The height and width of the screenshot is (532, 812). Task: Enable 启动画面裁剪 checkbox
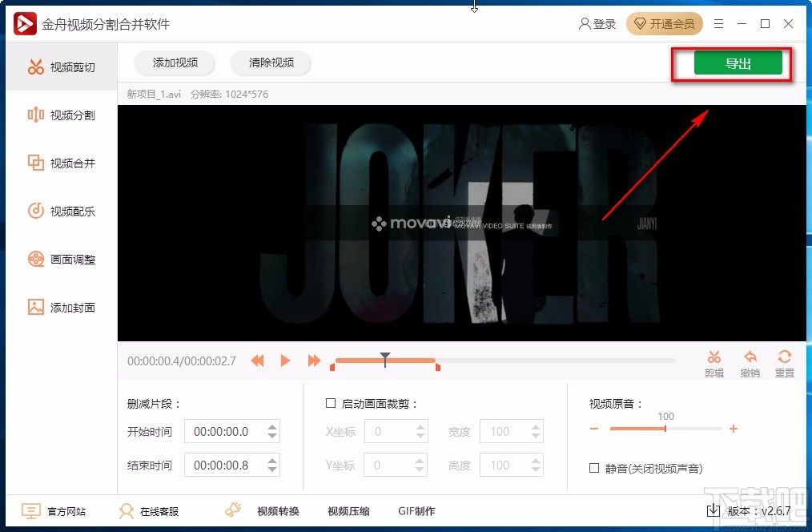(x=331, y=403)
